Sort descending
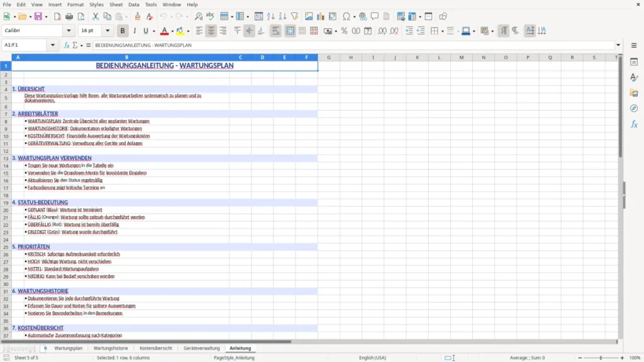The height and width of the screenshot is (362, 644). pyautogui.click(x=282, y=16)
